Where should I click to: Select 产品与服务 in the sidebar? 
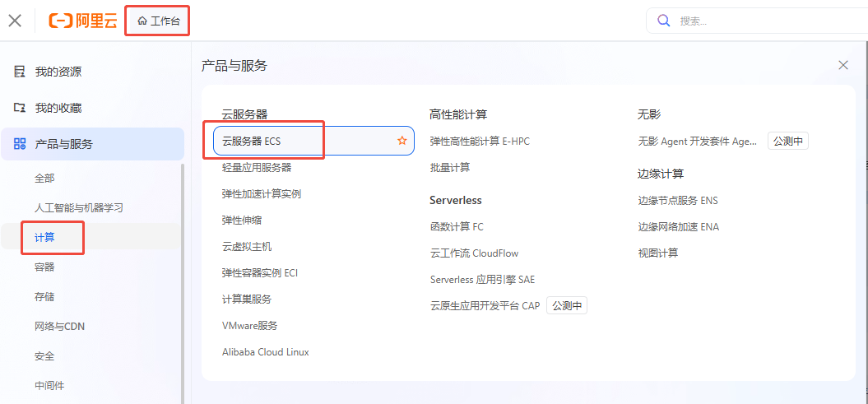coord(92,145)
